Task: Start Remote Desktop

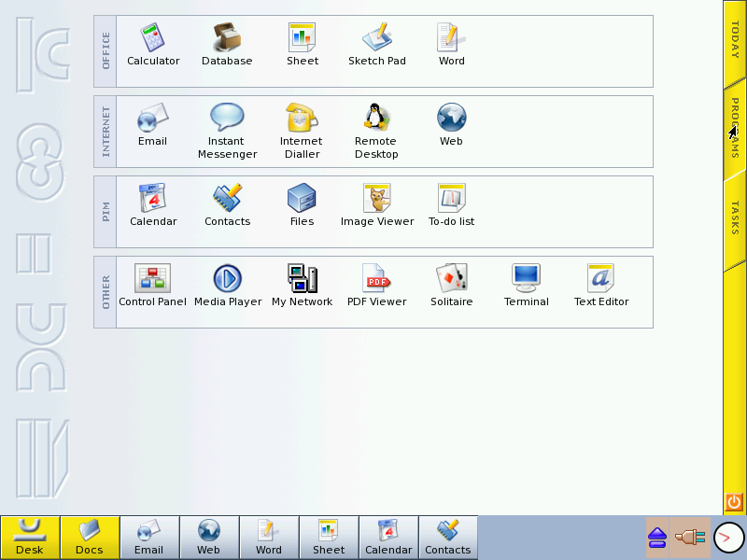Action: [x=376, y=131]
